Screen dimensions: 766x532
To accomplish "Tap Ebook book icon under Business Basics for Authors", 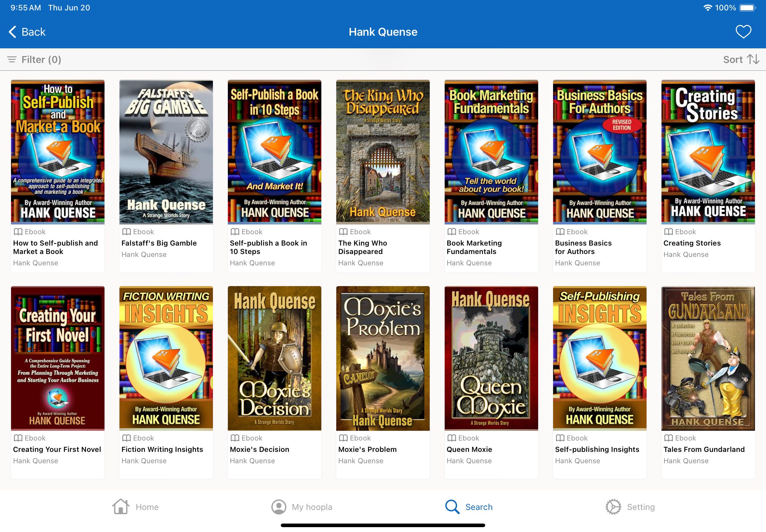I will [560, 232].
